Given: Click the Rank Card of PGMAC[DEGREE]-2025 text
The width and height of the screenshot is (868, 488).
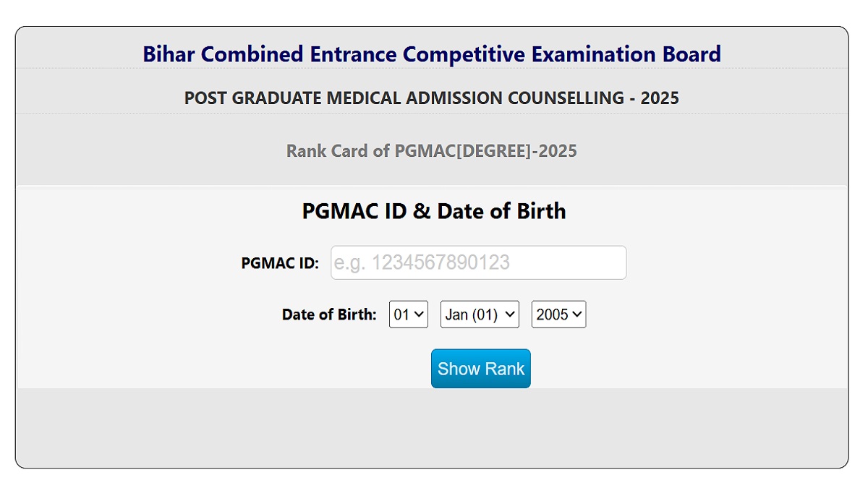Looking at the screenshot, I should pyautogui.click(x=432, y=150).
